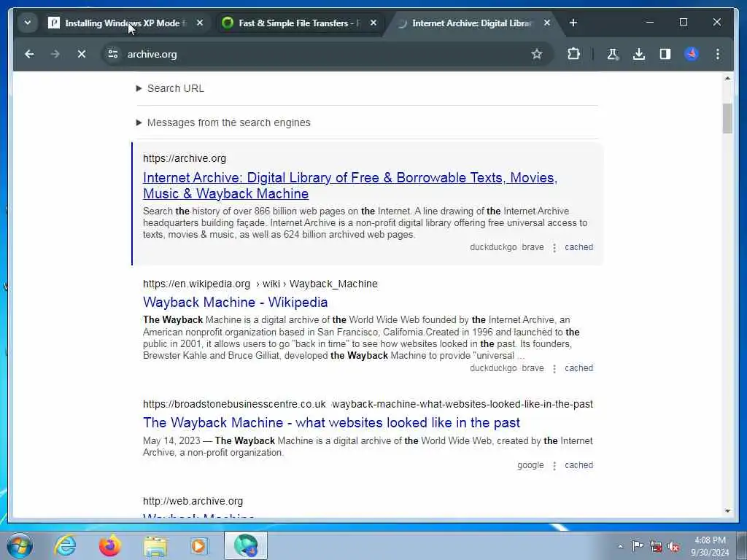This screenshot has height=560, width=747.
Task: Go back to the previous page
Action: [29, 54]
